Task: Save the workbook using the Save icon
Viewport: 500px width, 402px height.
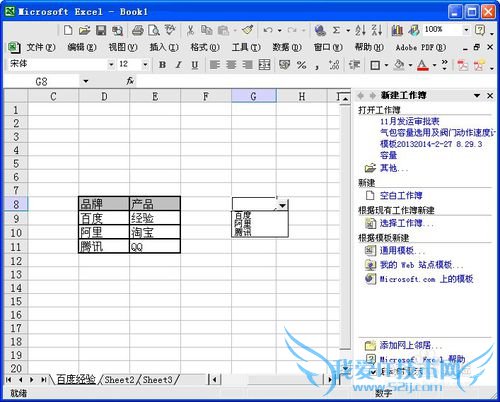Action: [101, 30]
